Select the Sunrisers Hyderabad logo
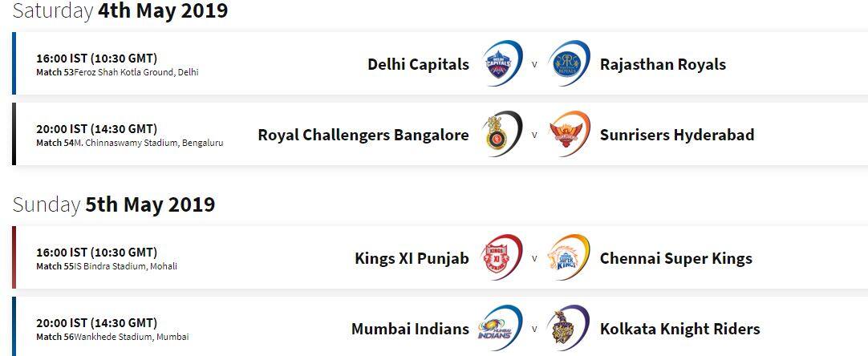The height and width of the screenshot is (356, 868). tap(569, 134)
